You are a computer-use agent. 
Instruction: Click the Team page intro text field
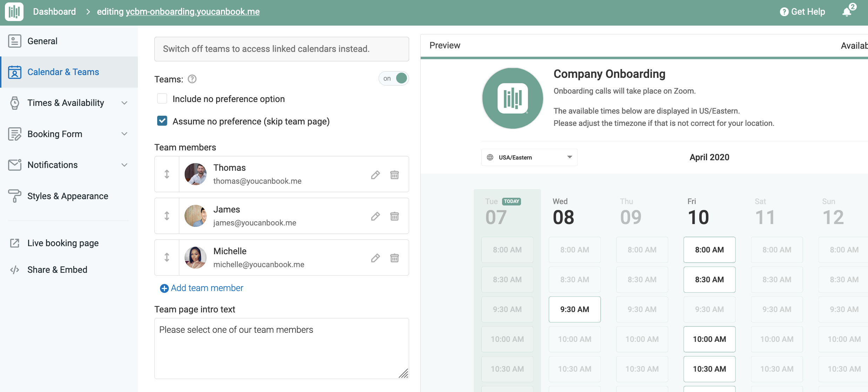tap(281, 348)
